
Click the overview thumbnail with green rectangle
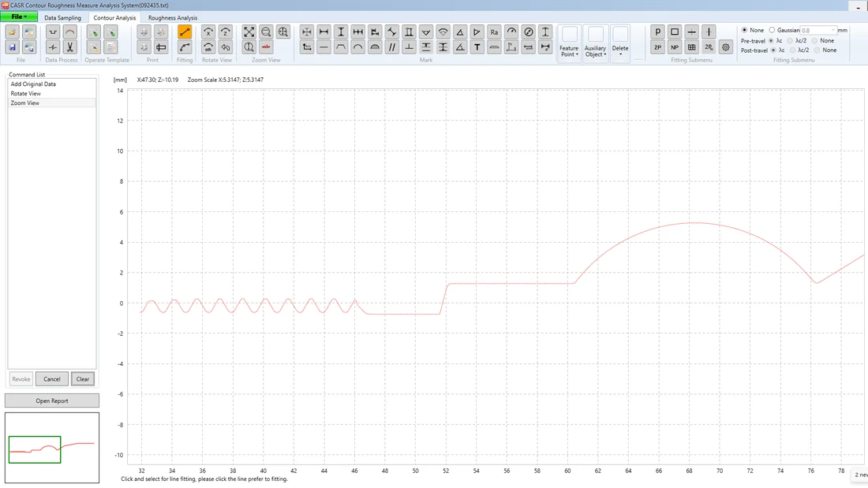point(52,448)
